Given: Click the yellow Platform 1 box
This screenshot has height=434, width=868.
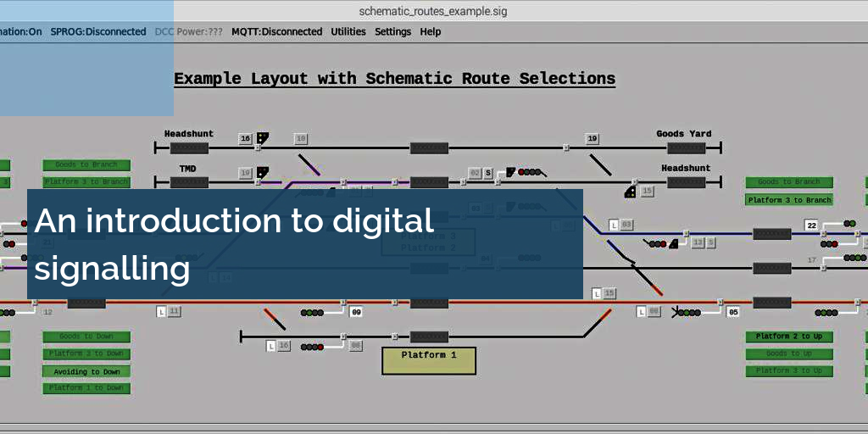Looking at the screenshot, I should (x=429, y=360).
